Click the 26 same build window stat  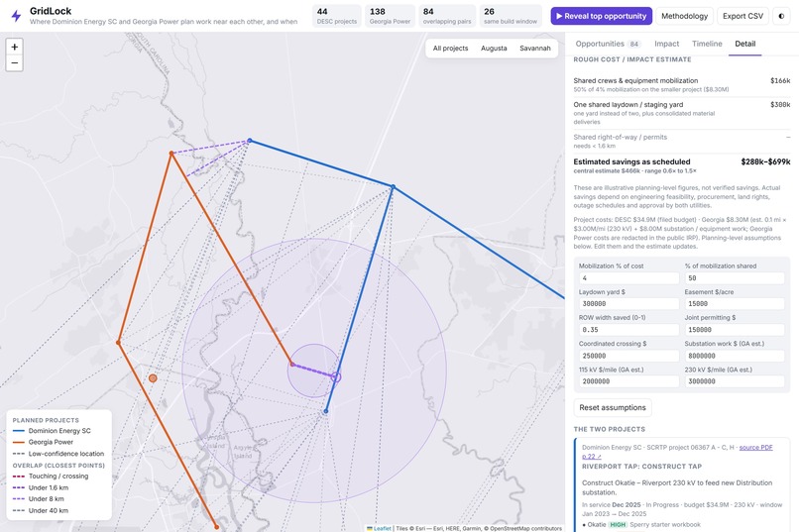(511, 16)
